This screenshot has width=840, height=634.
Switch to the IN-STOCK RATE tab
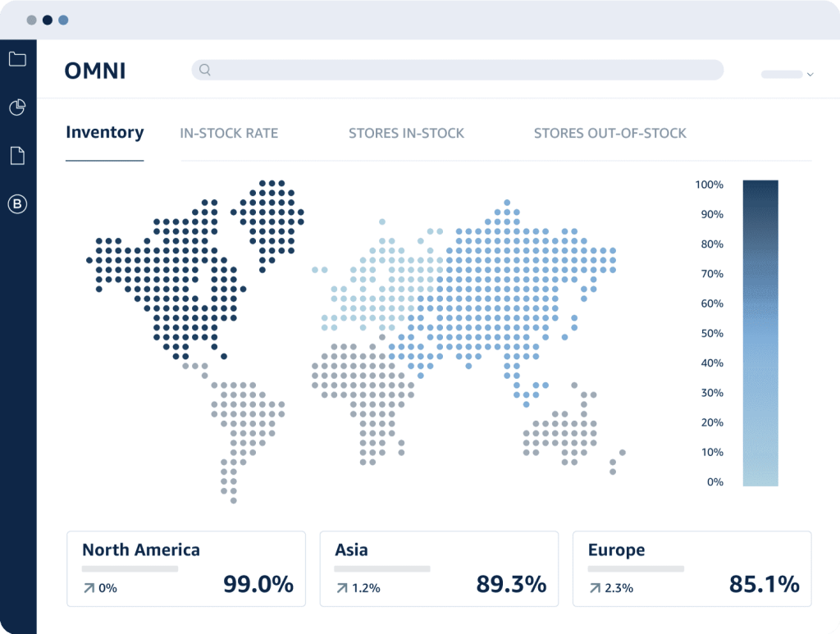(x=230, y=134)
